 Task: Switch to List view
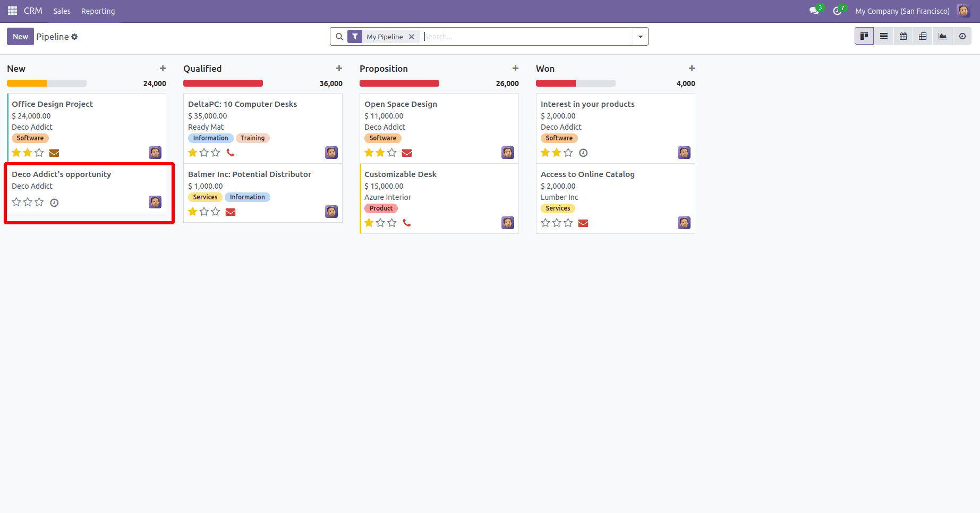coord(884,36)
